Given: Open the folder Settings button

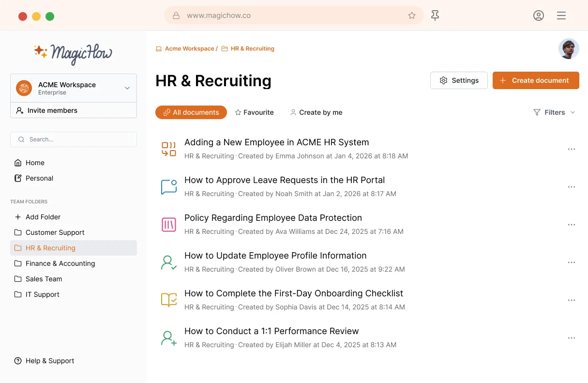Looking at the screenshot, I should pyautogui.click(x=459, y=80).
